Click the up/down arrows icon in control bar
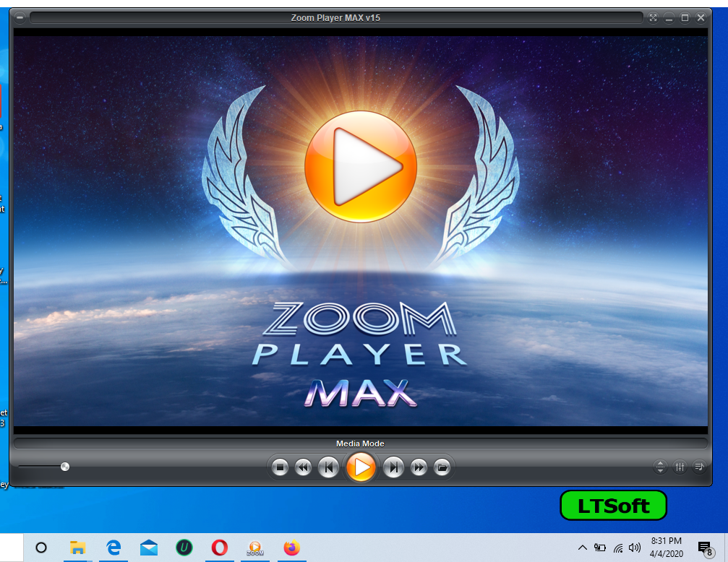 click(x=660, y=467)
